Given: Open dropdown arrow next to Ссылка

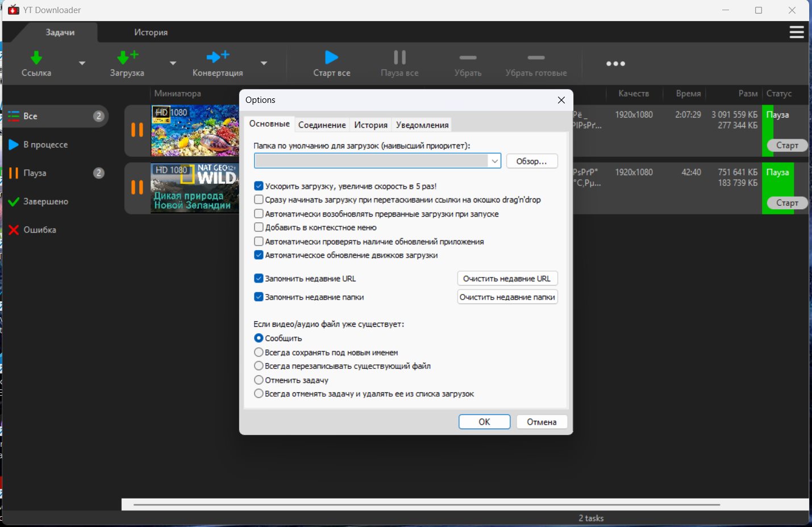Looking at the screenshot, I should point(82,63).
